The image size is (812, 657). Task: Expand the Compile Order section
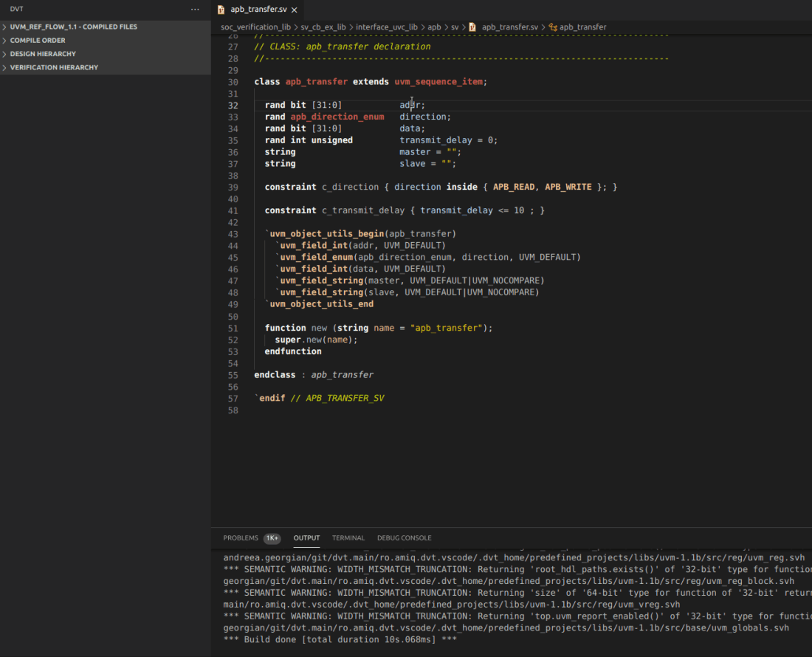tap(38, 41)
